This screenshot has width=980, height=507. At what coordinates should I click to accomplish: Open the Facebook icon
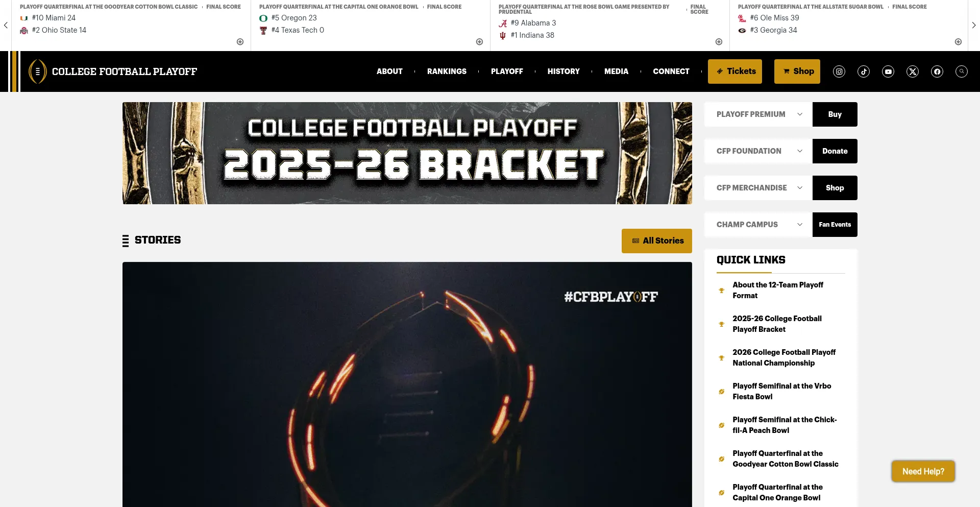937,71
